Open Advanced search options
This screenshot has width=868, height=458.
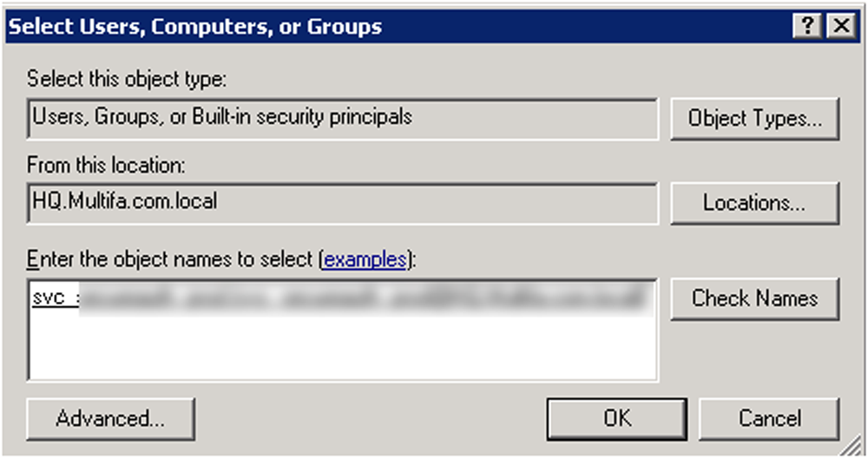[110, 419]
